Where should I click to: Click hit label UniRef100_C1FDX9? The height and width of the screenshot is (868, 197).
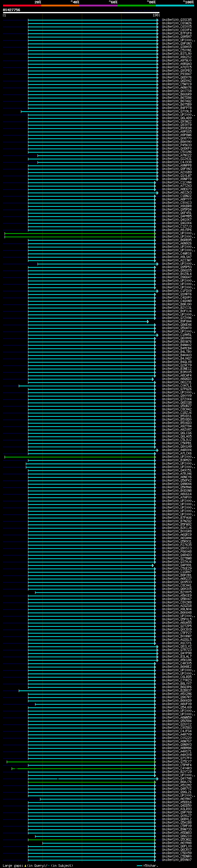pos(177,291)
